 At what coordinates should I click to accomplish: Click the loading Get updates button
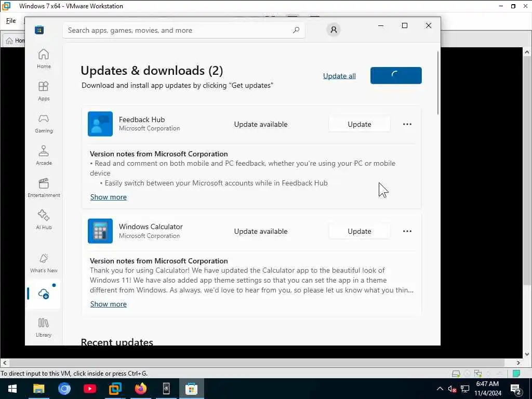[396, 75]
